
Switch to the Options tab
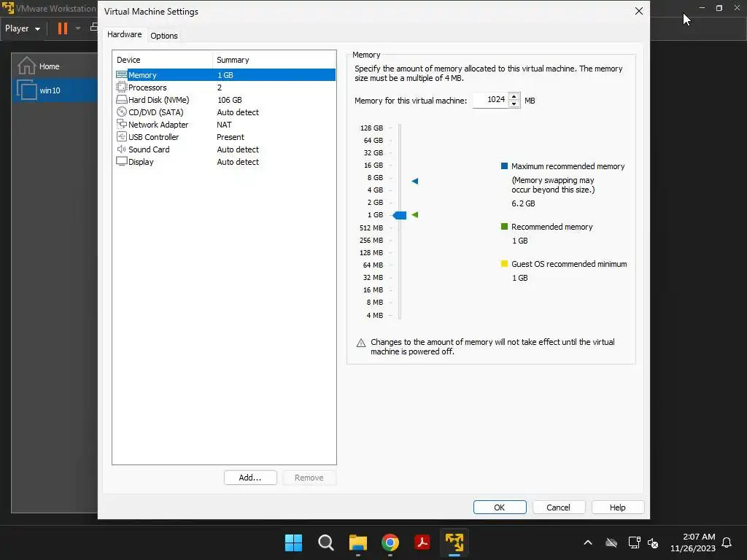point(164,36)
